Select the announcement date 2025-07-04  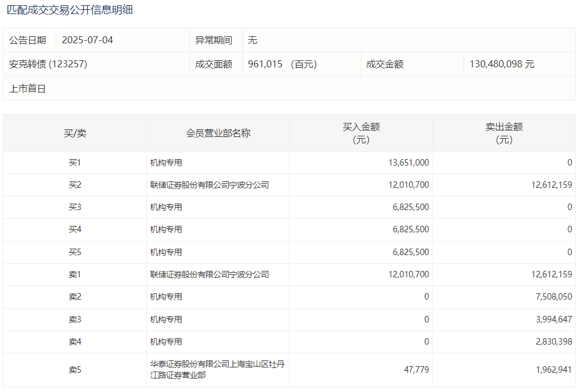point(87,40)
